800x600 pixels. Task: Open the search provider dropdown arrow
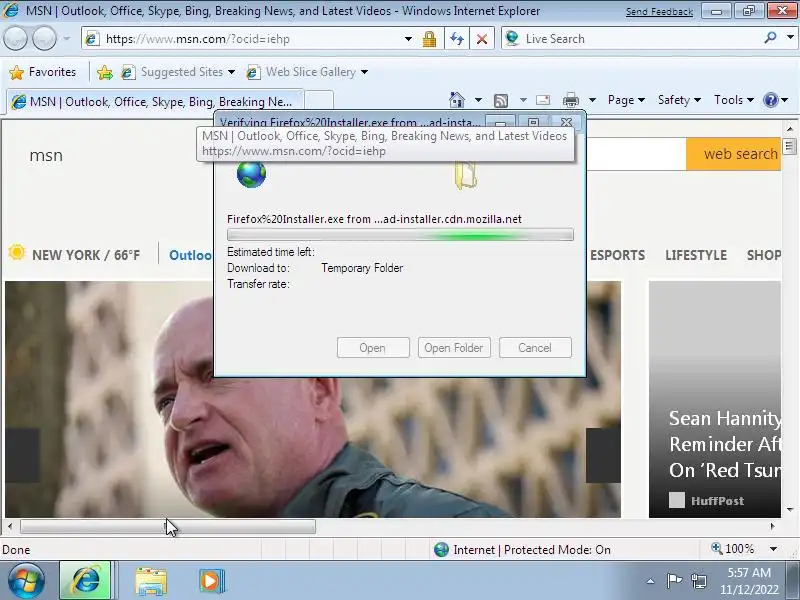click(790, 37)
